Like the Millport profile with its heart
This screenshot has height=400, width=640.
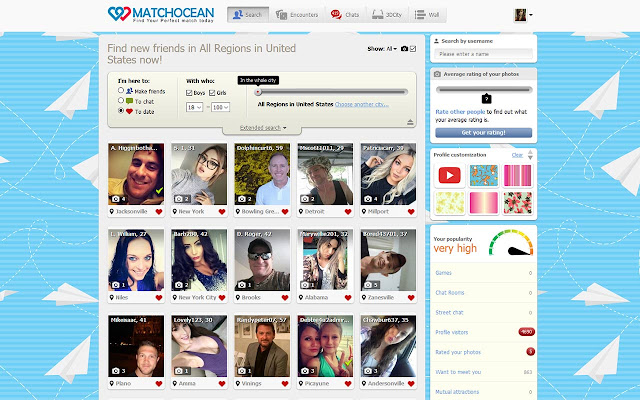(411, 212)
